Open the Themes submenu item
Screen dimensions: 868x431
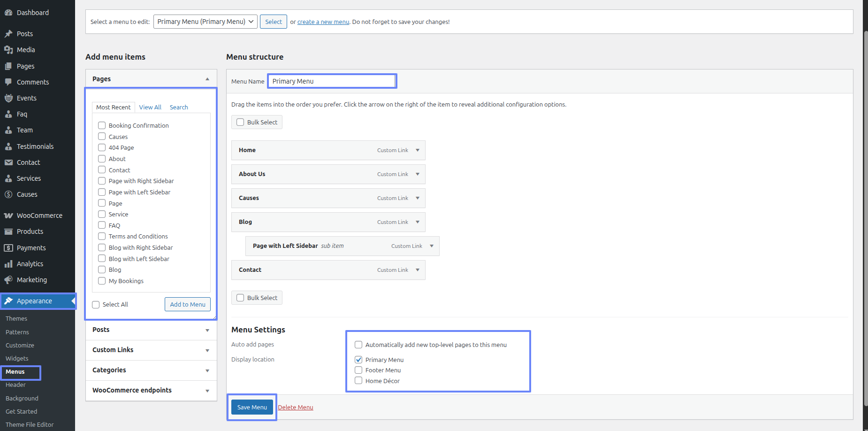click(16, 319)
